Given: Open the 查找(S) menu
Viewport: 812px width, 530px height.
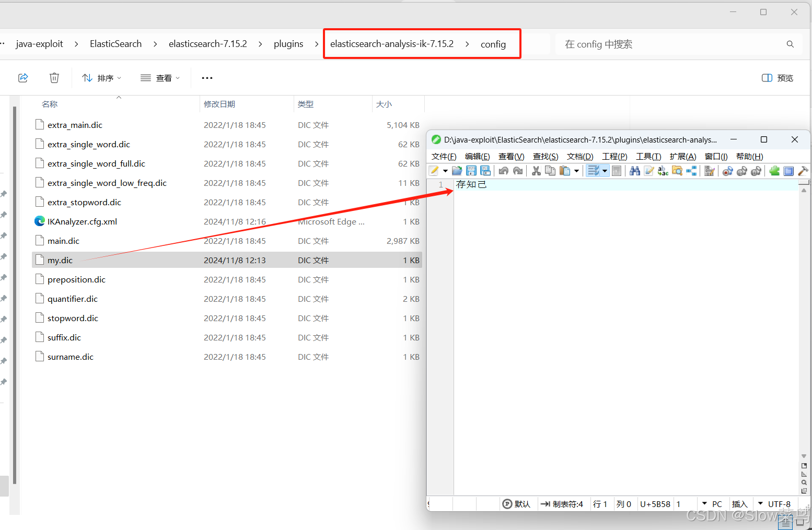Looking at the screenshot, I should tap(546, 156).
